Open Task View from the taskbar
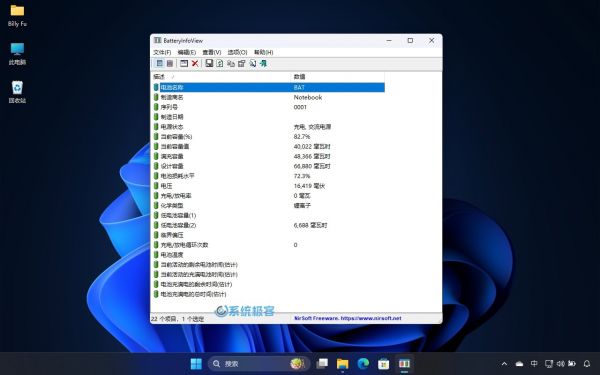 pyautogui.click(x=322, y=364)
